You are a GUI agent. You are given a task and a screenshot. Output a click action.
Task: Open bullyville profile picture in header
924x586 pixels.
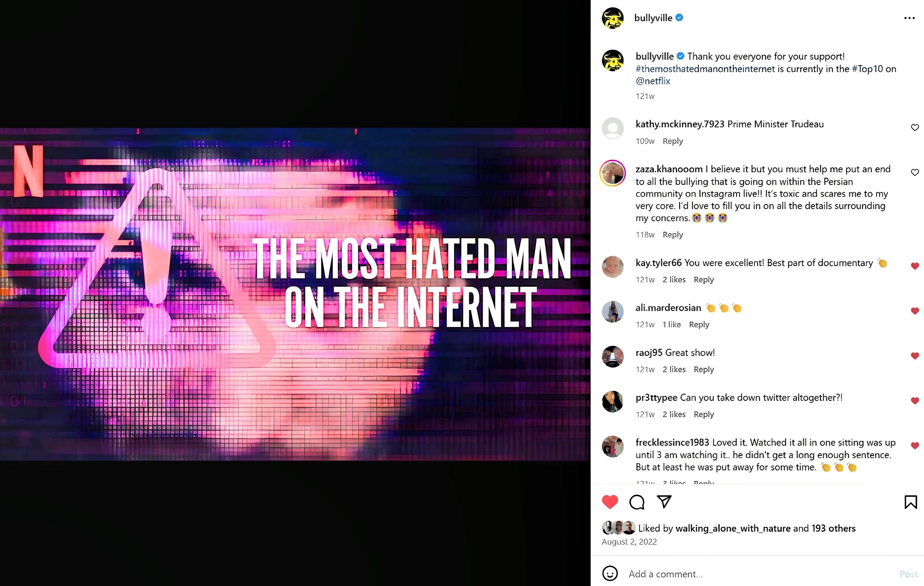613,18
